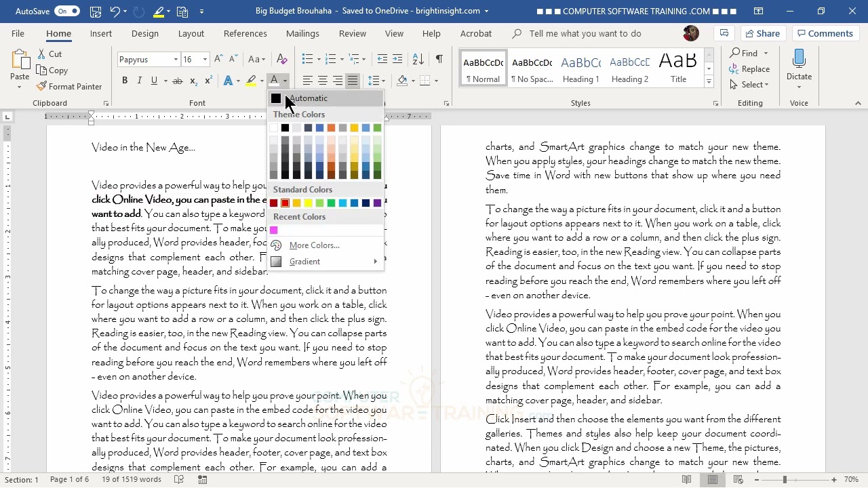
Task: Click the Save icon in the title bar
Action: pos(95,12)
